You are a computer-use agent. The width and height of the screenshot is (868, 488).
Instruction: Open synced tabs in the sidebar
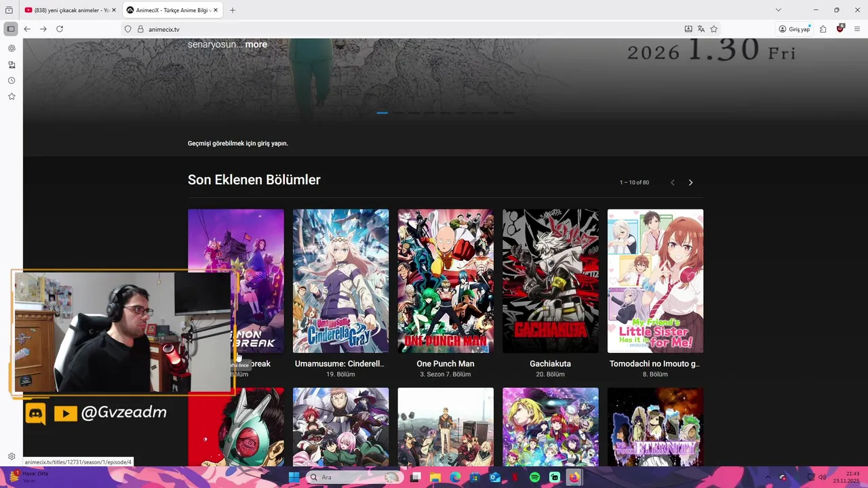[x=12, y=65]
